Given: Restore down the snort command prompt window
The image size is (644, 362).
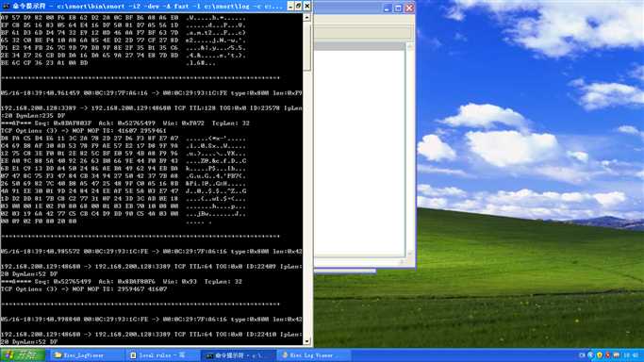Looking at the screenshot, I should (x=299, y=7).
